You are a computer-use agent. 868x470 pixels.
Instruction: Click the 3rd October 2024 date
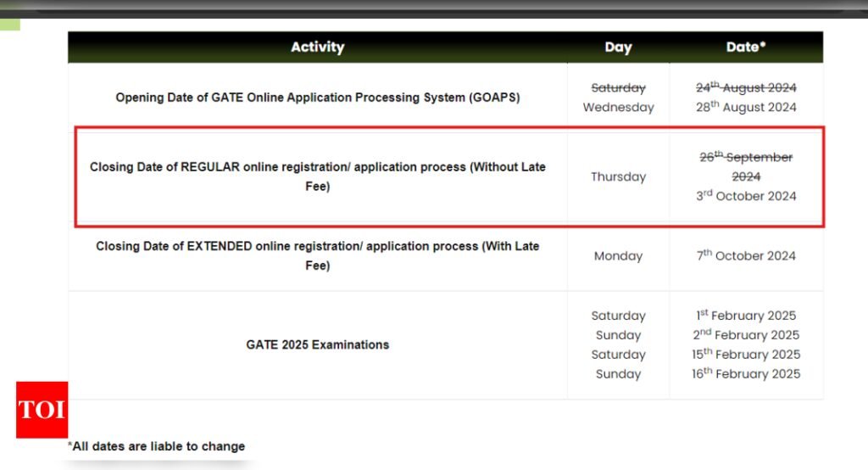point(746,196)
